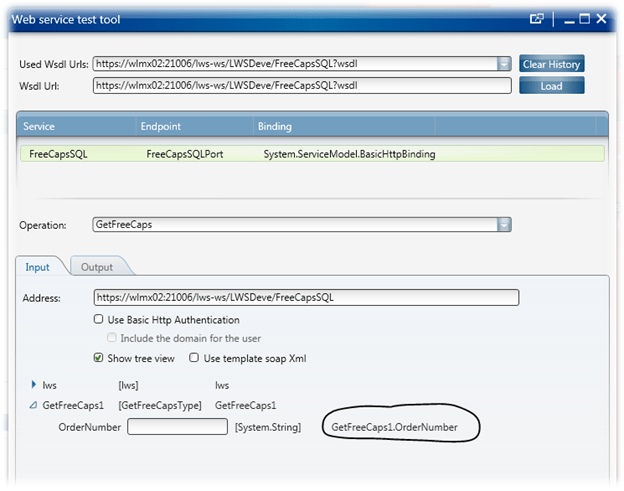Select the Input tab
This screenshot has height=491, width=624.
(38, 267)
